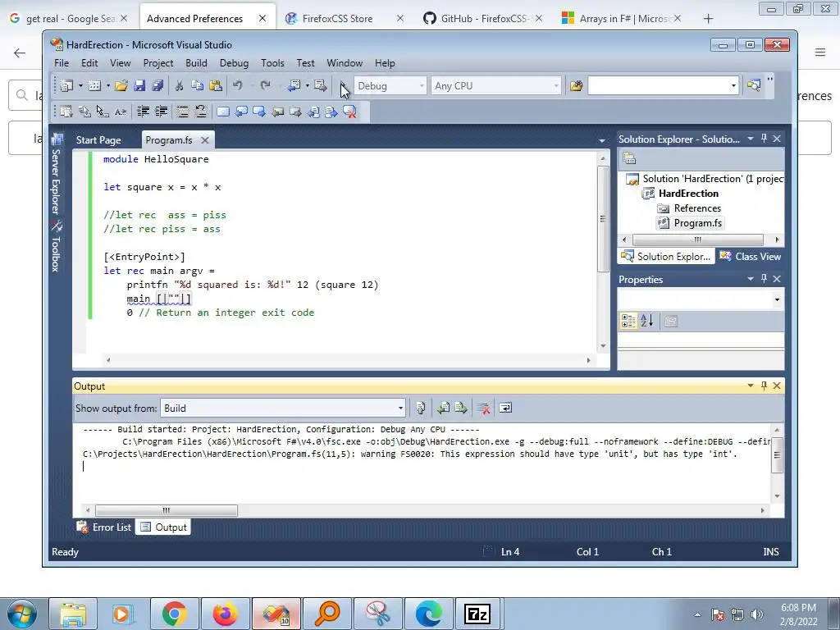Open the Properties object selector dropdown
The width and height of the screenshot is (840, 630).
pyautogui.click(x=777, y=299)
